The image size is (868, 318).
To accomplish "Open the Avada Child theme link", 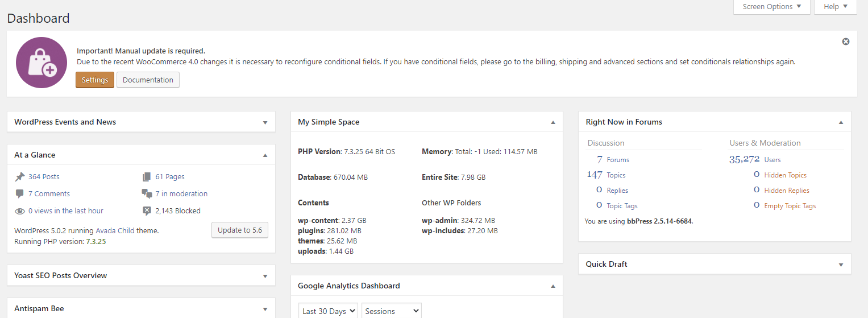I will coord(115,231).
